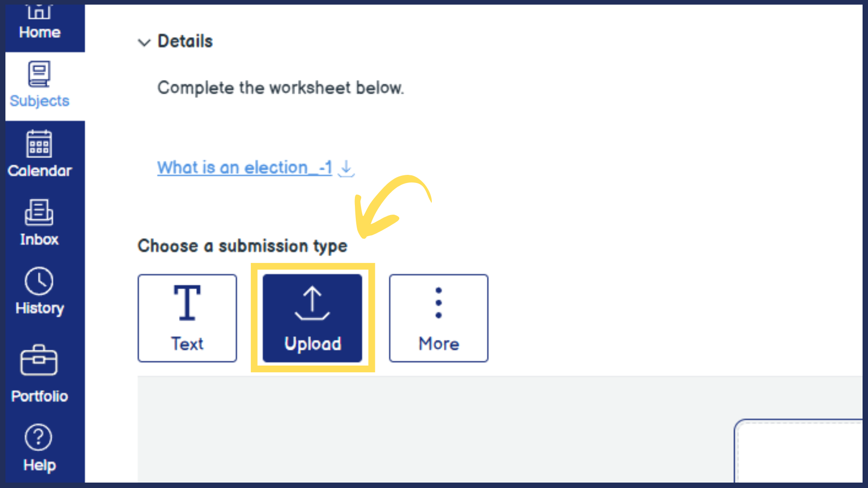Click the Subjects label in sidebar

40,101
